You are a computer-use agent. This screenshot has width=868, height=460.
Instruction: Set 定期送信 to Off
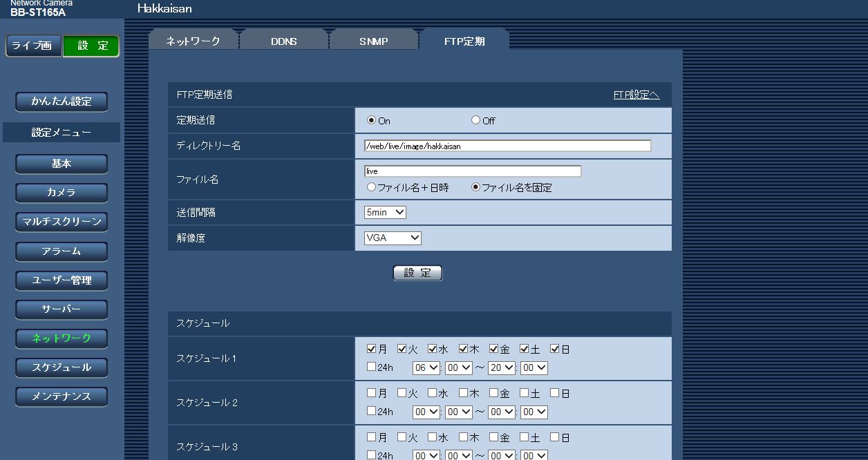pos(475,120)
